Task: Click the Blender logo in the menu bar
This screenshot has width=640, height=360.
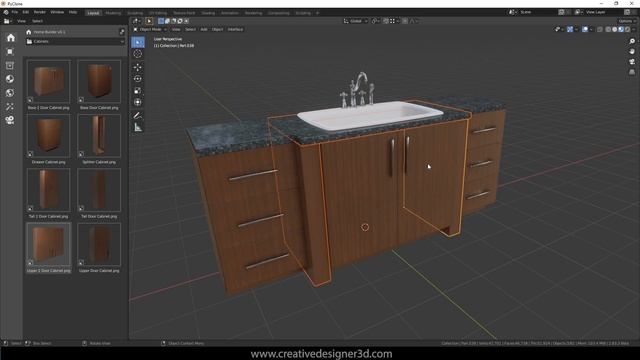Action: (x=6, y=12)
